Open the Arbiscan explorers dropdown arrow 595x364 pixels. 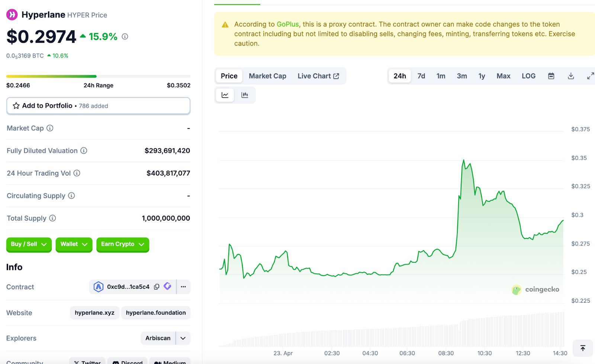[x=183, y=338]
